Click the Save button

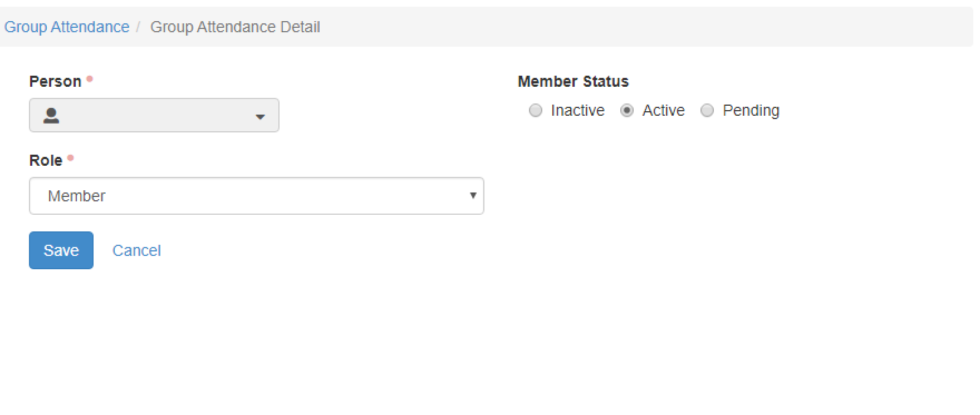[x=61, y=250]
